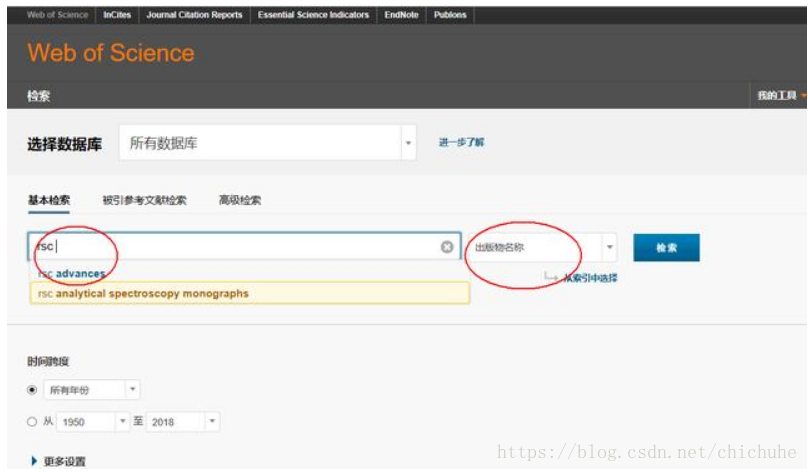Viewport: 808px width, 472px height.
Task: Clear the search text with the X icon
Action: pos(447,247)
